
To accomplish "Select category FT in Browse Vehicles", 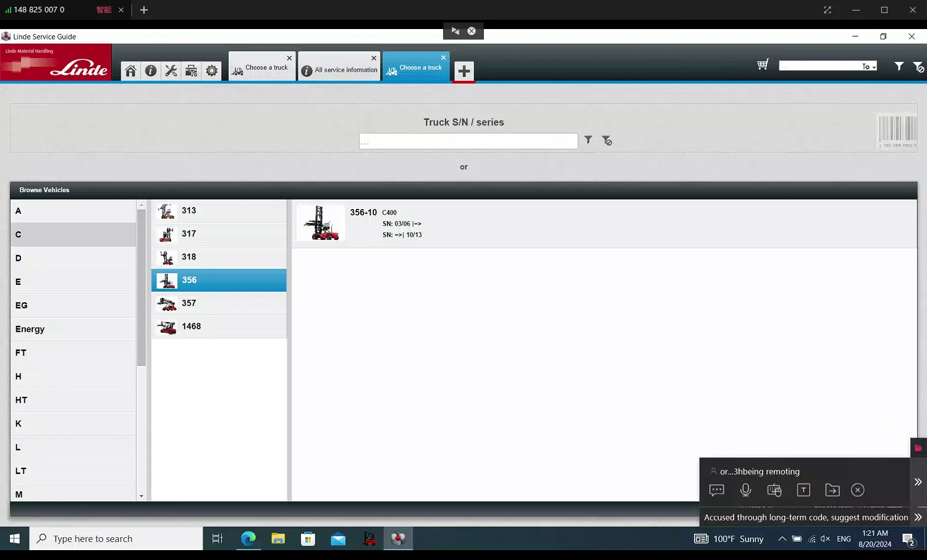I will coord(74,353).
